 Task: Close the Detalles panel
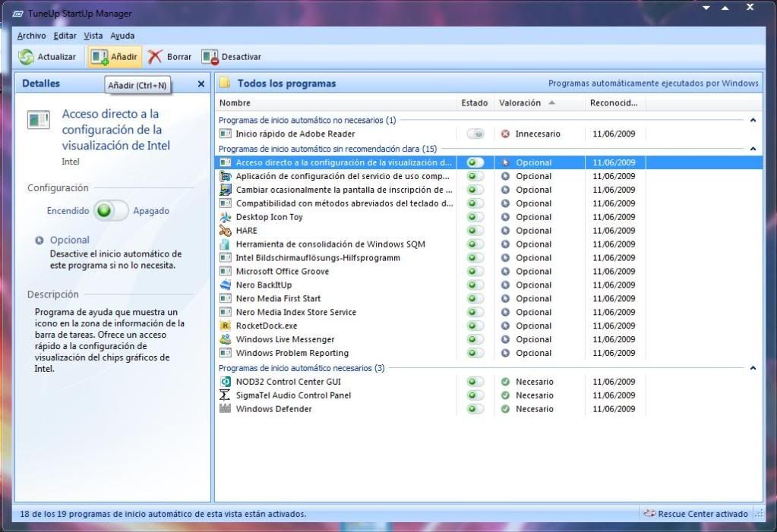(x=201, y=83)
